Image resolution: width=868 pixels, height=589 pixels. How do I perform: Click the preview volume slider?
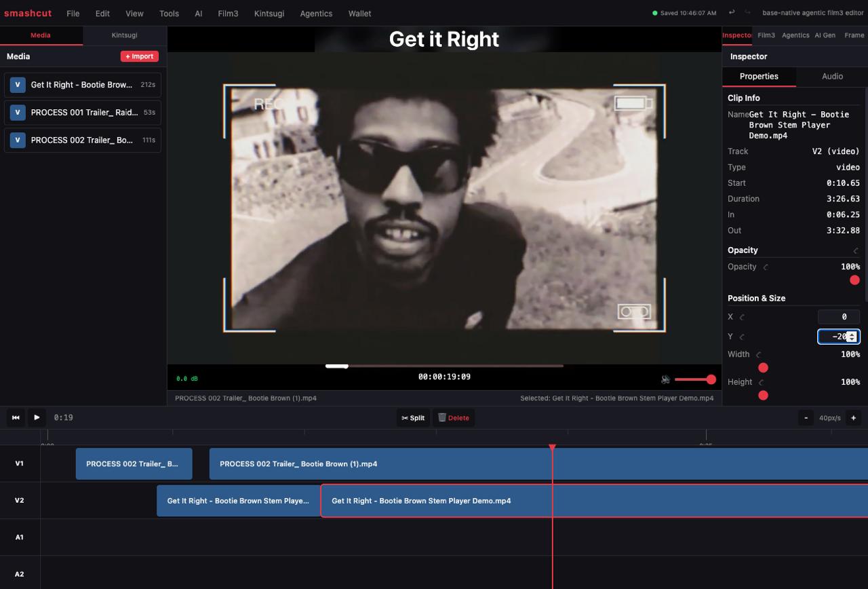tap(693, 379)
